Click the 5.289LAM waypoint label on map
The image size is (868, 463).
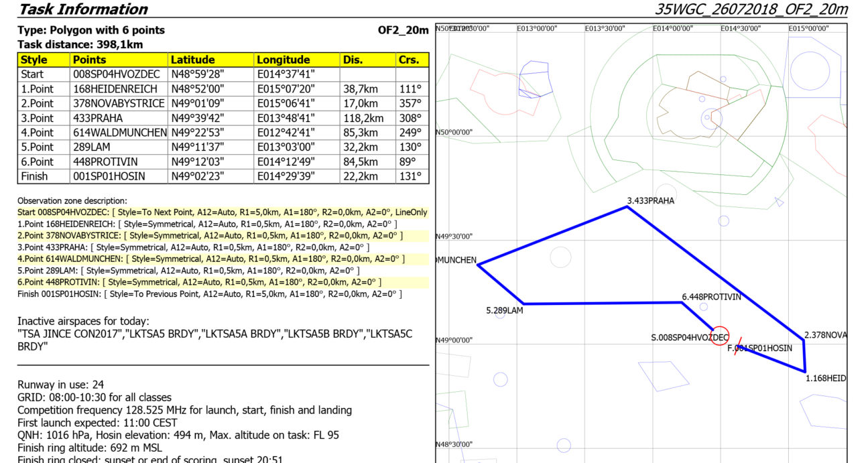(x=504, y=310)
